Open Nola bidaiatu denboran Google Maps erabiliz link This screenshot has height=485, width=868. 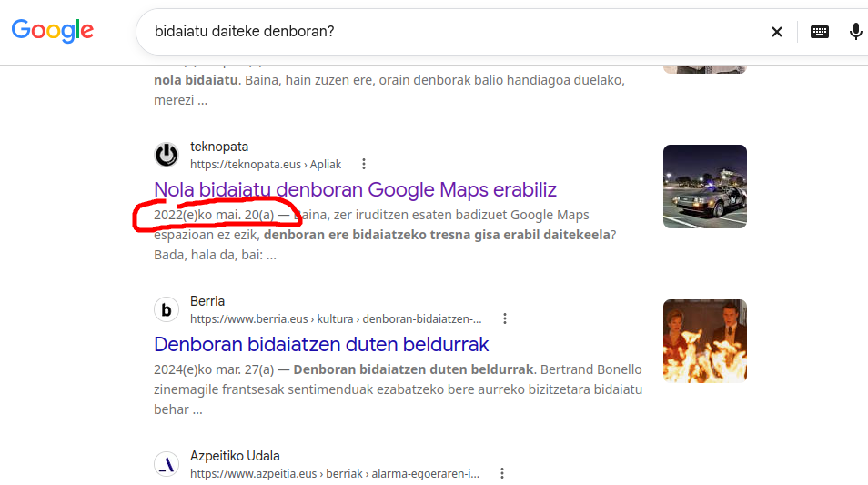tap(355, 189)
